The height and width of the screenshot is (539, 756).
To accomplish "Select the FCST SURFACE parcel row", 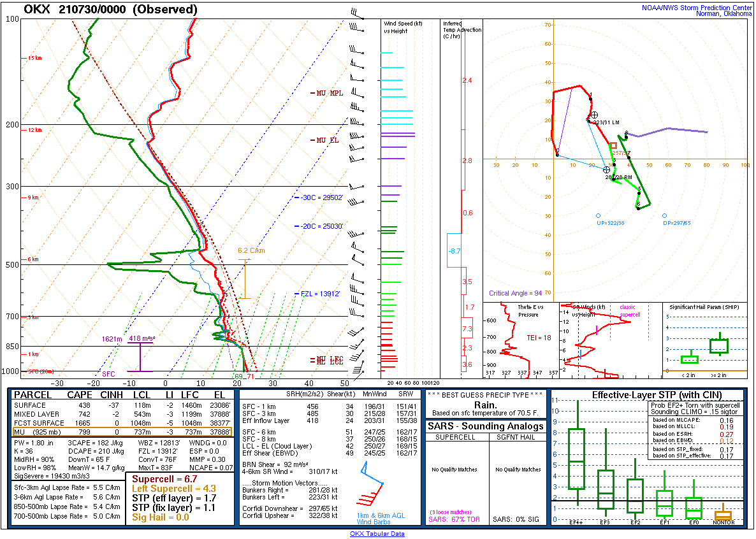I will (122, 423).
